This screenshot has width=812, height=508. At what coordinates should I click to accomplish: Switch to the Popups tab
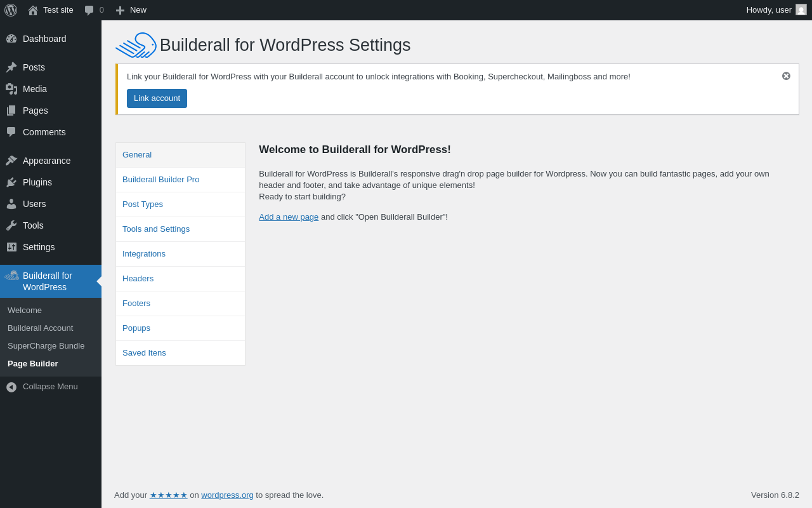click(180, 328)
